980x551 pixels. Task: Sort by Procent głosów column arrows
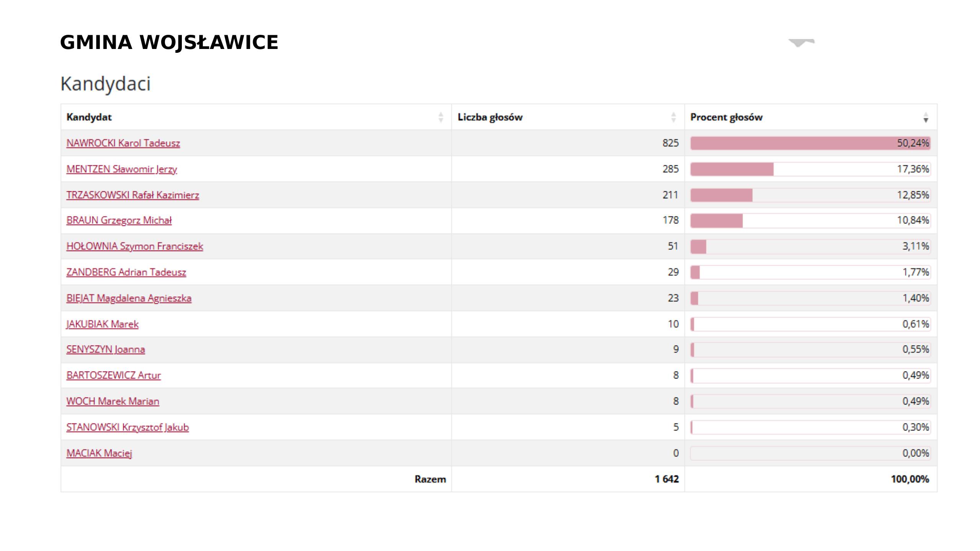click(x=926, y=117)
